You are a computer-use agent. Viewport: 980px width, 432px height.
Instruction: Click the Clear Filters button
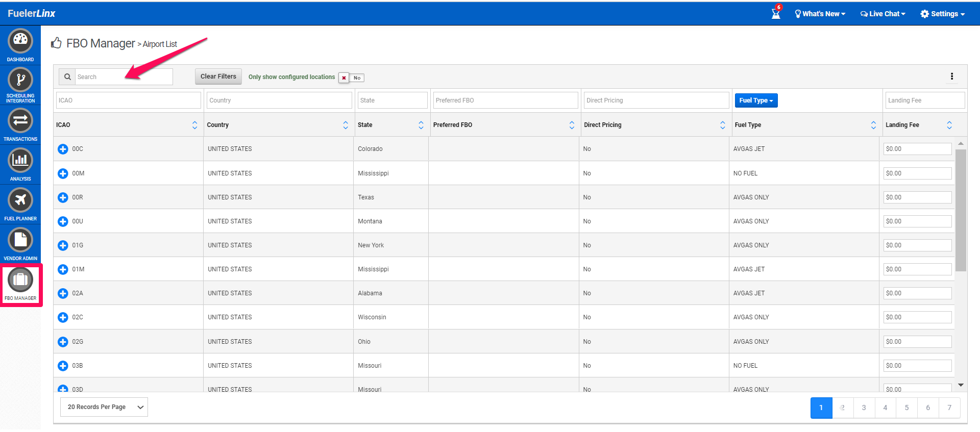[218, 77]
